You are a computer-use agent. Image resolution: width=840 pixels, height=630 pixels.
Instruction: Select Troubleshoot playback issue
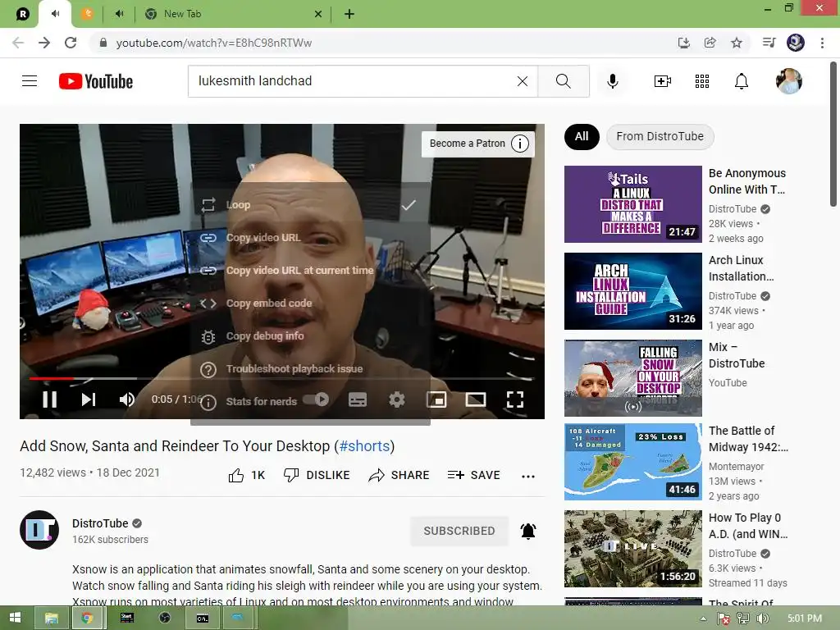point(311,368)
